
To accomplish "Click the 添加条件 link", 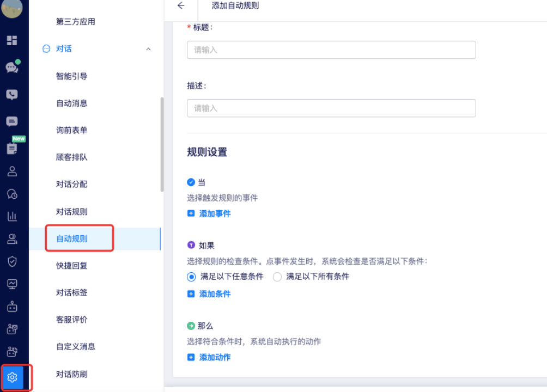I will 215,294.
